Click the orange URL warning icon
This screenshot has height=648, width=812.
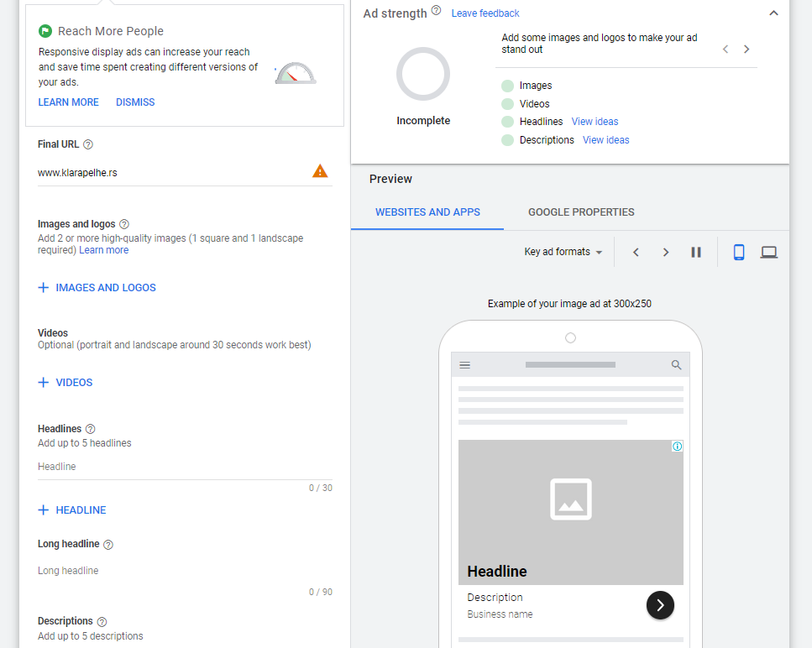320,171
